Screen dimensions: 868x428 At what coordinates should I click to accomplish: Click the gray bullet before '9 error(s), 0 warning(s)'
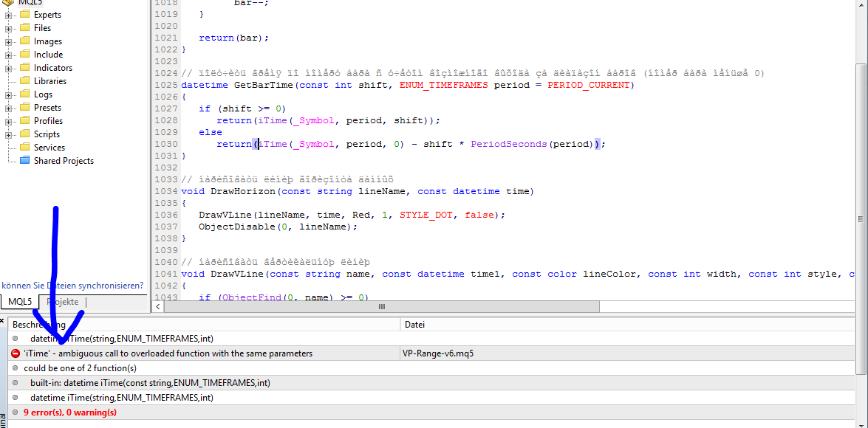pos(15,413)
